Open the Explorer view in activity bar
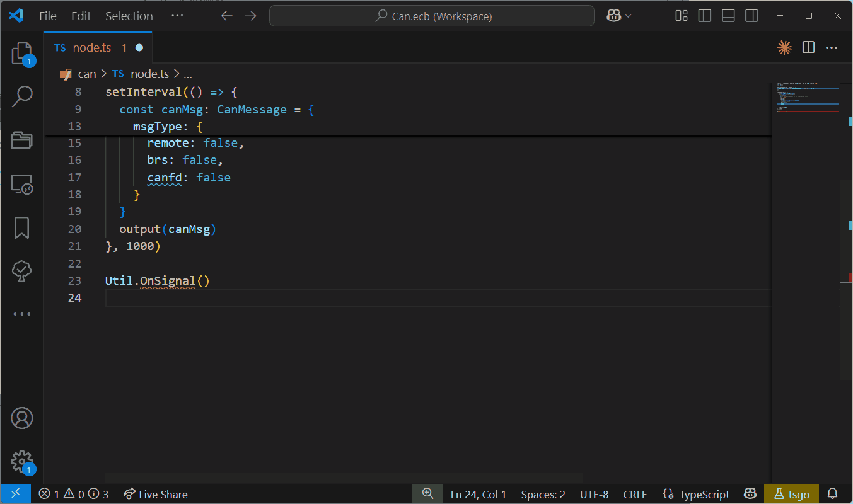The image size is (853, 504). click(x=21, y=54)
